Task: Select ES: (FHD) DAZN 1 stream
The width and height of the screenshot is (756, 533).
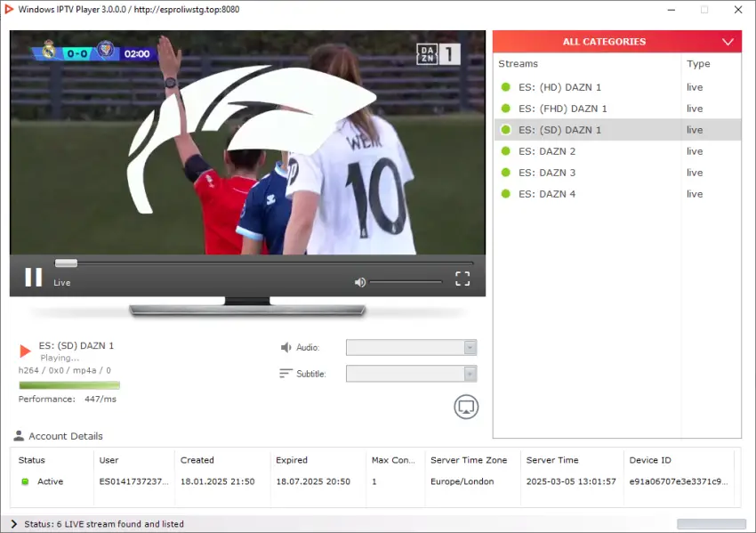Action: pyautogui.click(x=617, y=109)
